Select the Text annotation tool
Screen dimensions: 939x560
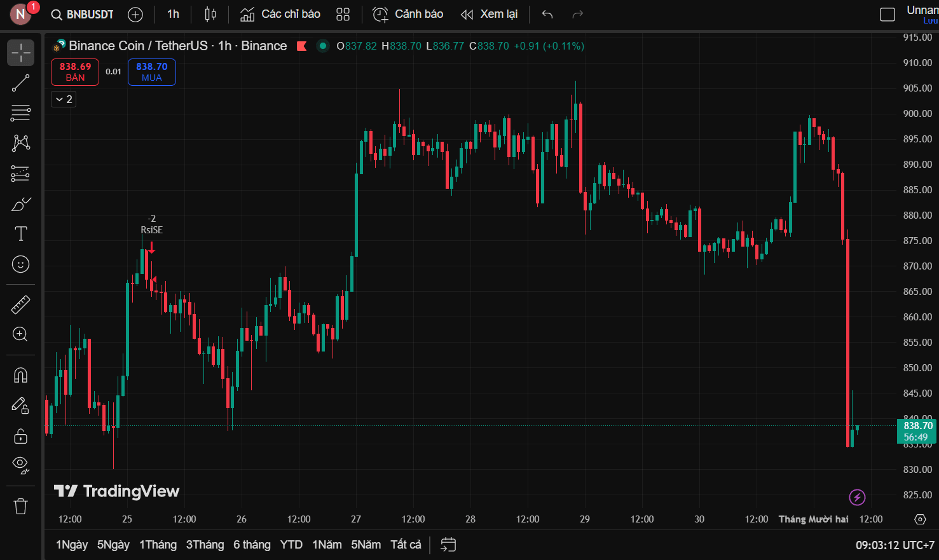(20, 234)
